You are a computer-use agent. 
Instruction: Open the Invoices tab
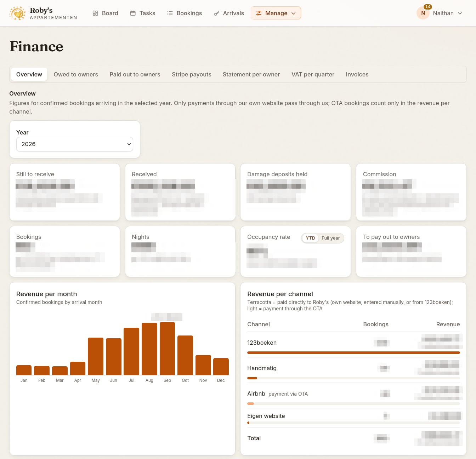[x=357, y=74]
